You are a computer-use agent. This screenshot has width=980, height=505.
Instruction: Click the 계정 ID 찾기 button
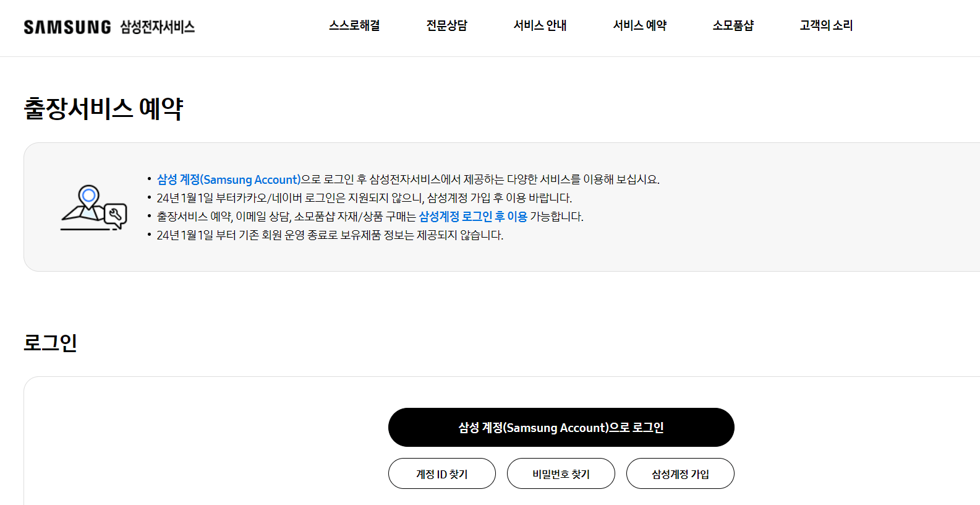click(441, 473)
